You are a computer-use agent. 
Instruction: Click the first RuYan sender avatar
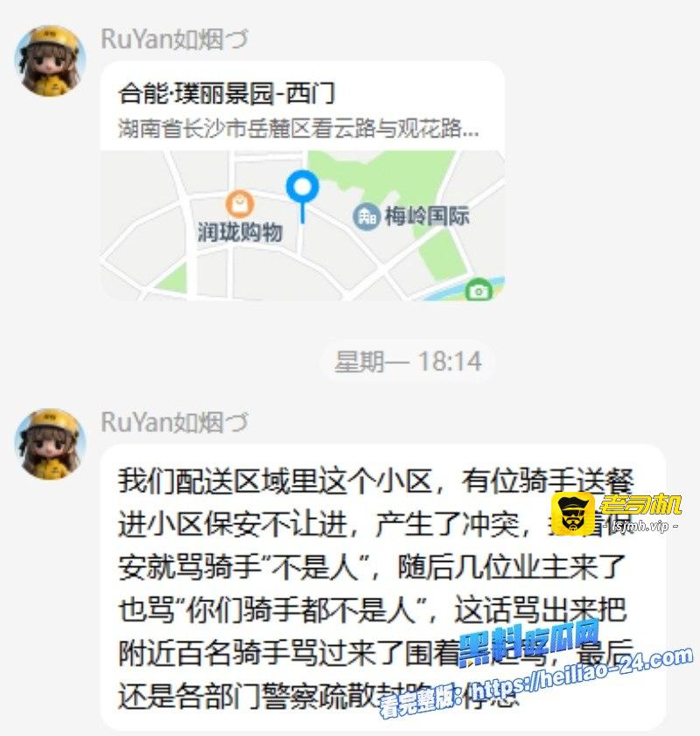pos(51,60)
